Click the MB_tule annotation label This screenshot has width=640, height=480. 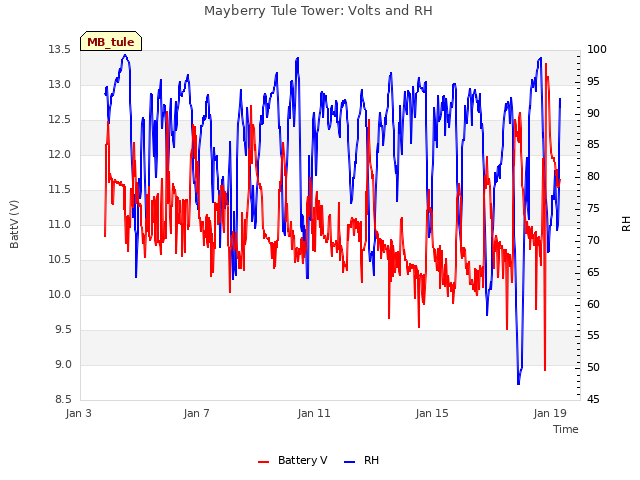pos(111,41)
